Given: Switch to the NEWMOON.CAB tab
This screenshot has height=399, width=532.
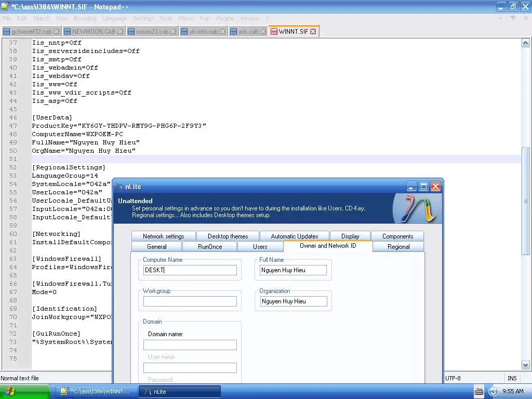Looking at the screenshot, I should tap(94, 32).
